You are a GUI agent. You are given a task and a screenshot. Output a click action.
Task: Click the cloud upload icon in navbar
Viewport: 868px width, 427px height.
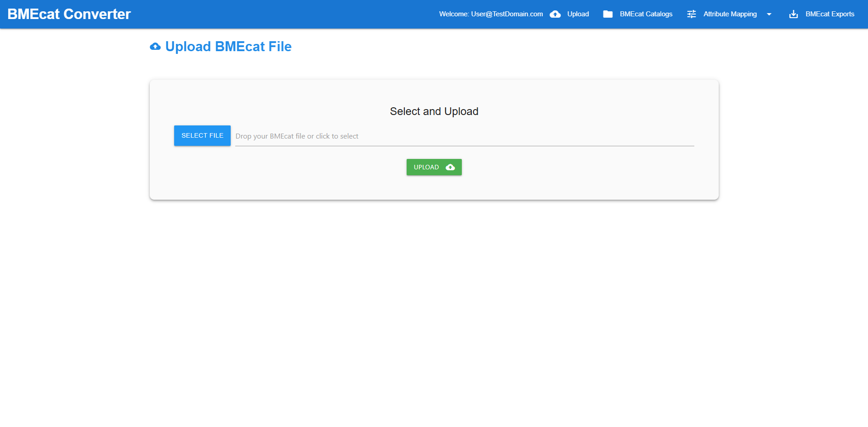555,14
